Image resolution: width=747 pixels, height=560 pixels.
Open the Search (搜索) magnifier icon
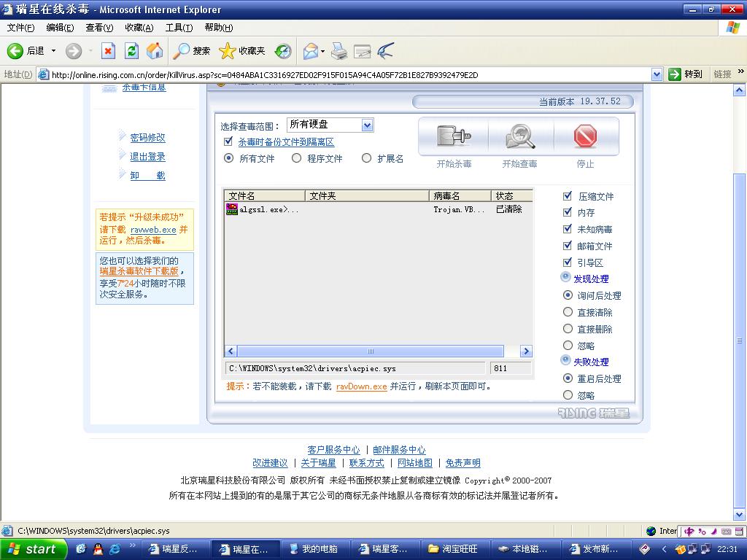[181, 51]
